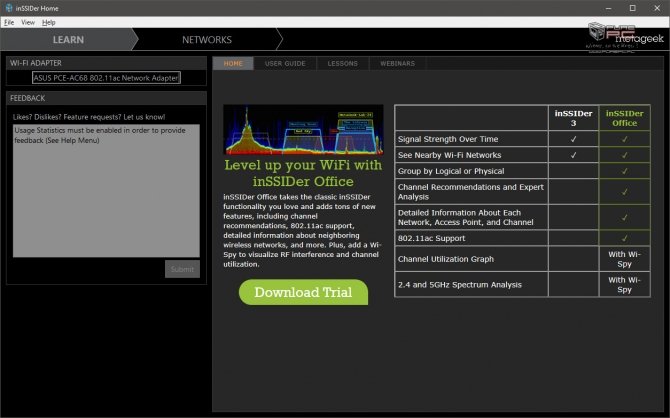Screen dimensions: 670x418
Task: Open the Wi-Fi adapter dropdown
Action: (106, 78)
